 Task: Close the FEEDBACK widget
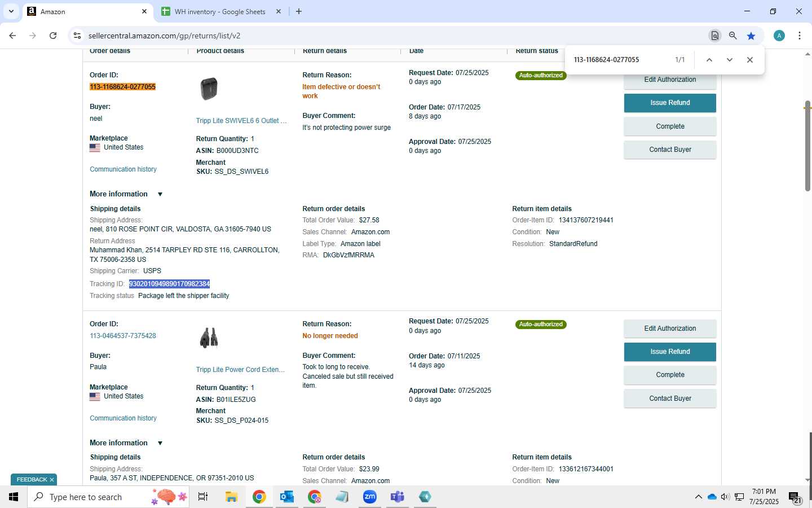tap(52, 480)
